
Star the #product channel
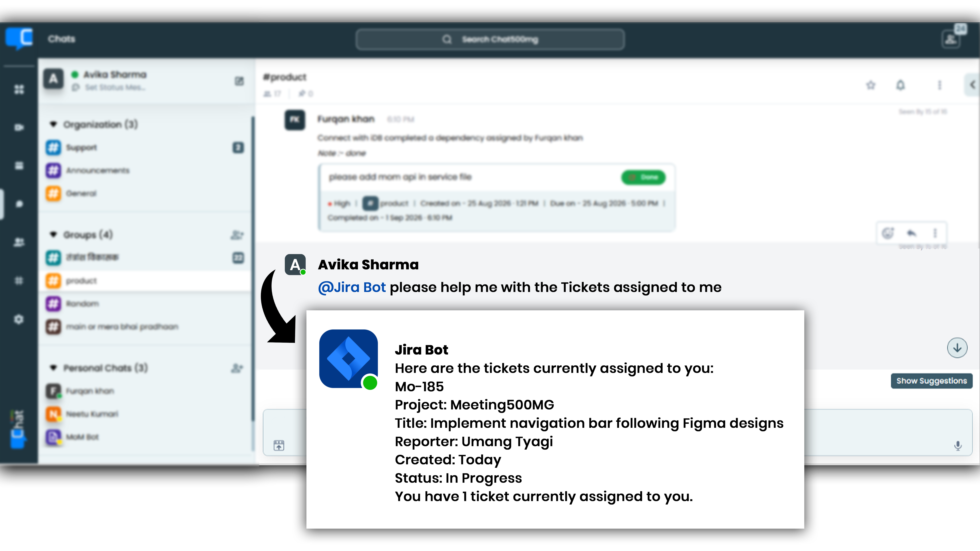coord(871,85)
